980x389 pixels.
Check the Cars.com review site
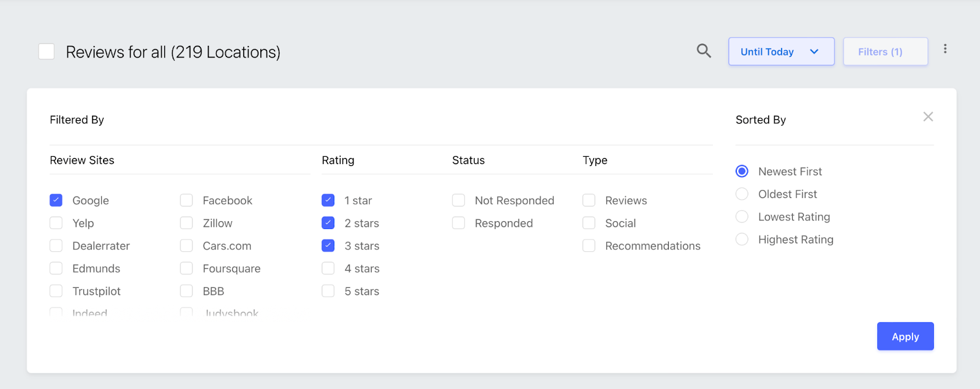click(x=187, y=246)
